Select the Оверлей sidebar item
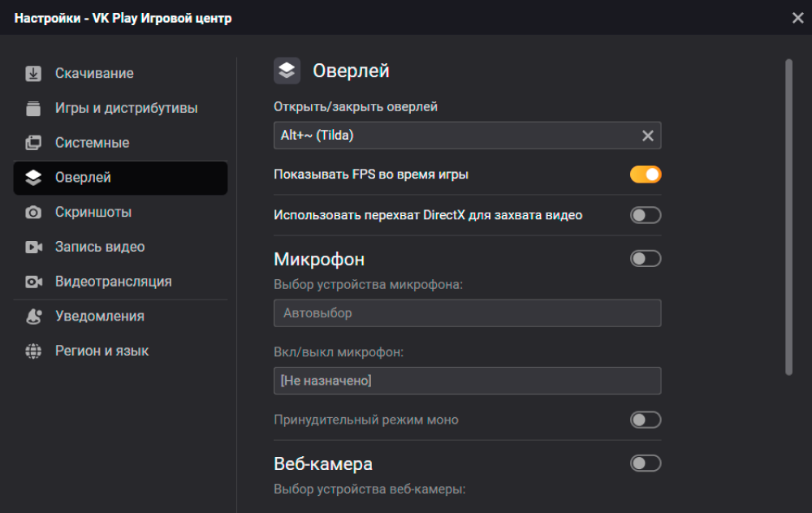The image size is (812, 513). click(x=83, y=178)
